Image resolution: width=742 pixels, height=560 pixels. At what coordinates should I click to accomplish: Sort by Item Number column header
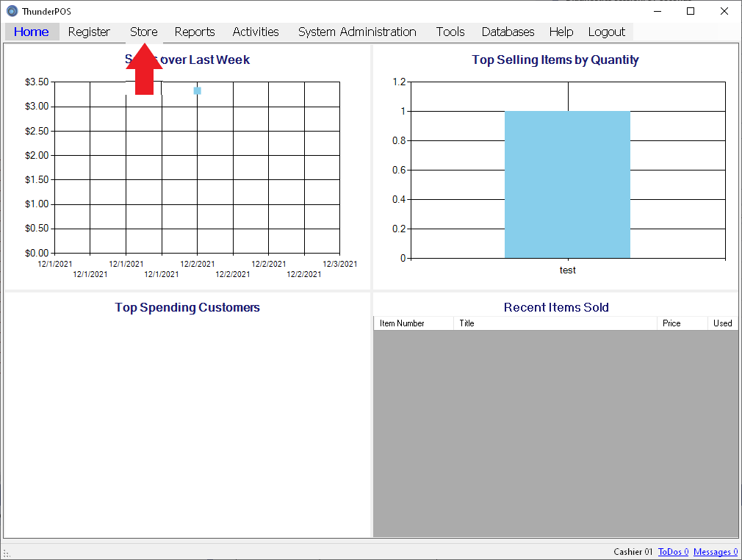413,323
